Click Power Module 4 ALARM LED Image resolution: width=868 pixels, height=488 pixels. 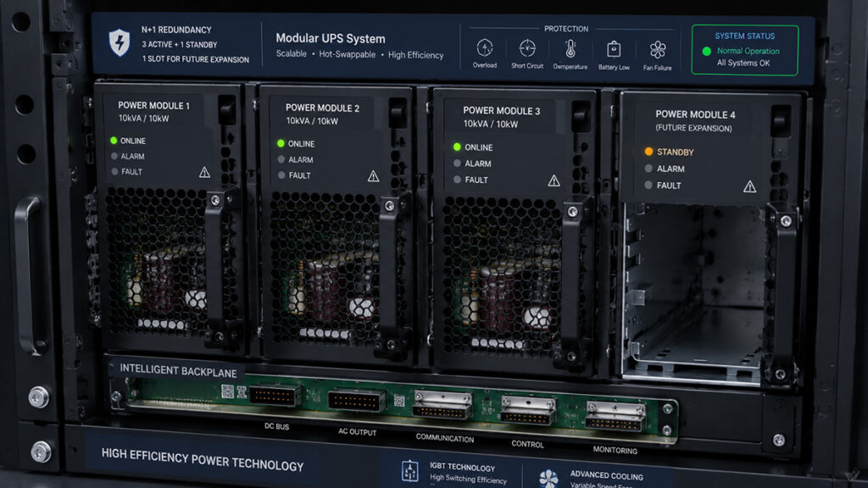click(648, 169)
